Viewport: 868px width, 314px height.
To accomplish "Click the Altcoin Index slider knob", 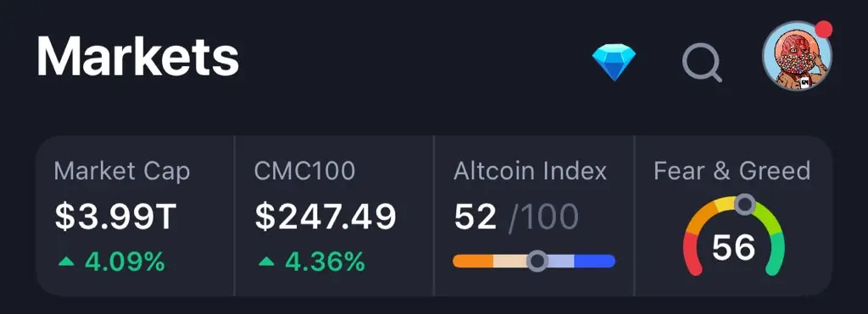I will tap(537, 261).
